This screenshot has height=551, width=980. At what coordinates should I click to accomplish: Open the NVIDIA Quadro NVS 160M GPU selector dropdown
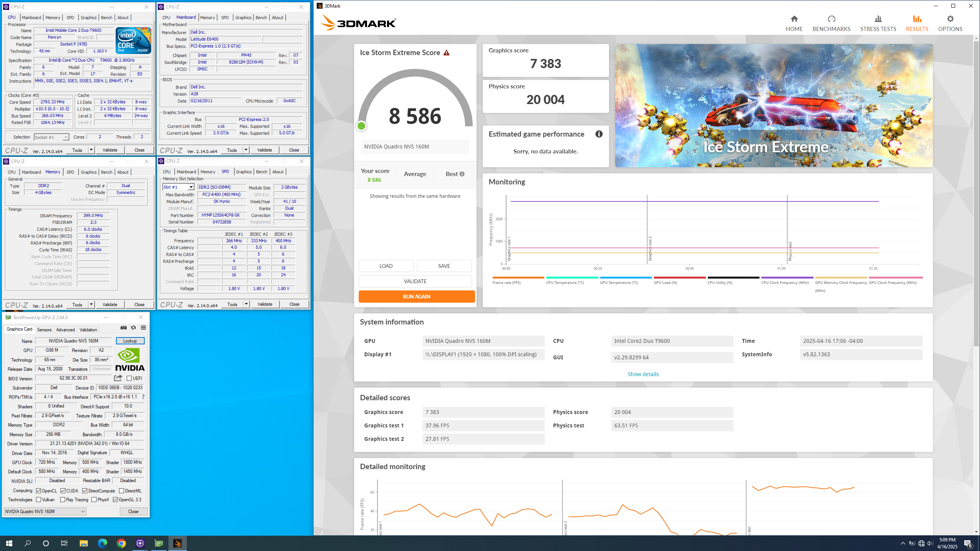45,511
